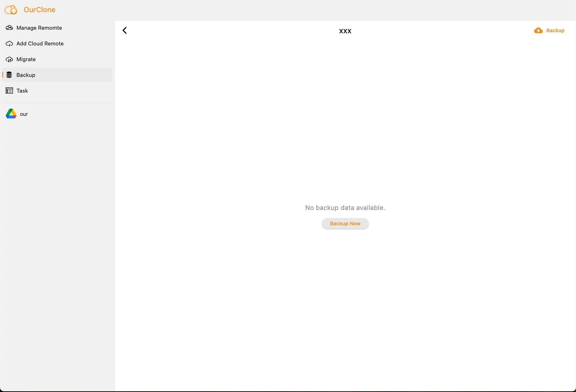Image resolution: width=576 pixels, height=392 pixels.
Task: Click the Add Cloud Remote icon
Action: tap(9, 44)
